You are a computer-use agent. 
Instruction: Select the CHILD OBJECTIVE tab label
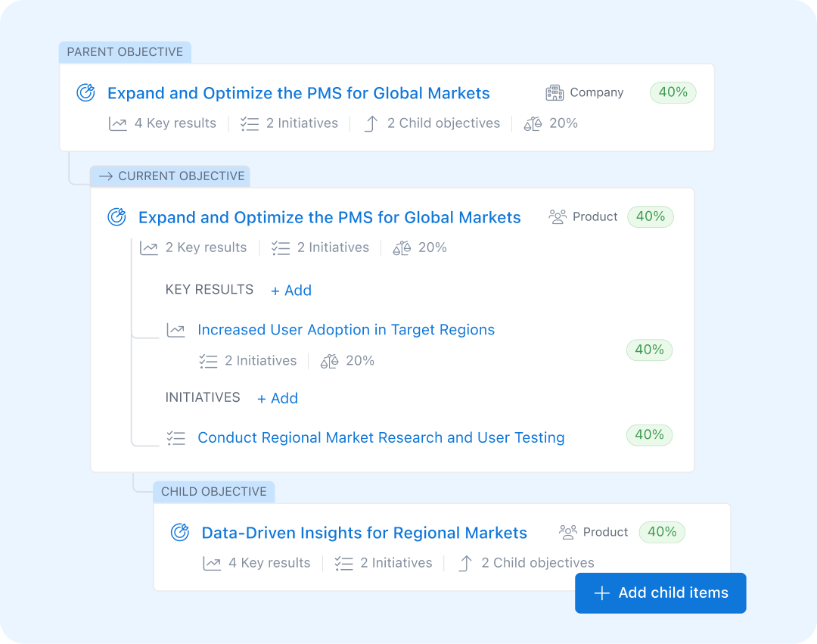(213, 491)
